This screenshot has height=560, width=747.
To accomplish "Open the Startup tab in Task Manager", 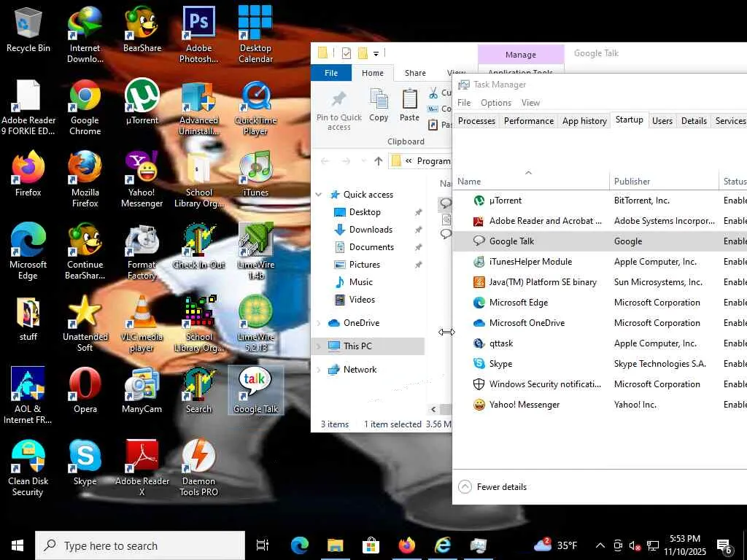I will pos(629,120).
